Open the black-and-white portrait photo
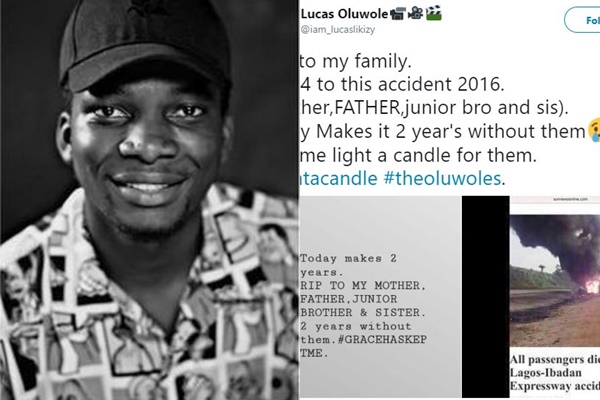This screenshot has height=400, width=600. (149, 200)
